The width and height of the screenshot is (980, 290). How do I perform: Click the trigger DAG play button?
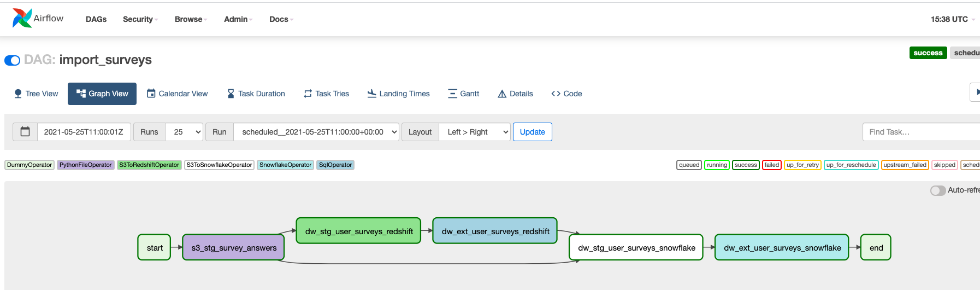coord(975,92)
